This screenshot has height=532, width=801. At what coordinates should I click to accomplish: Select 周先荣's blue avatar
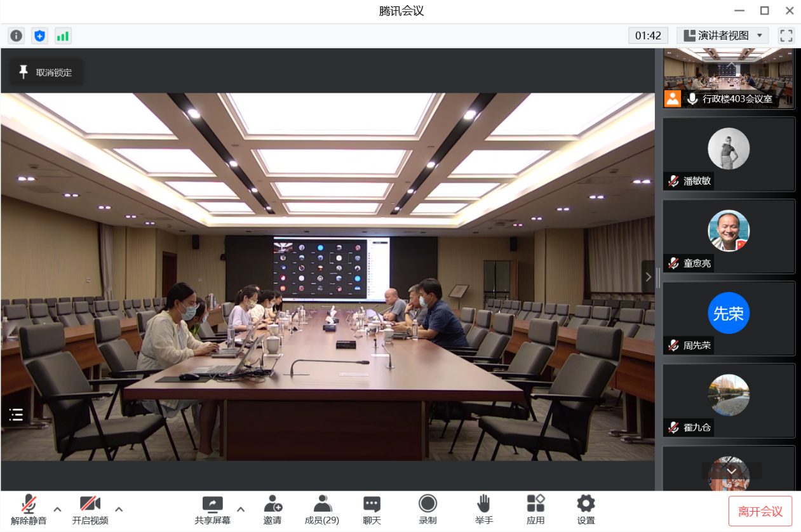pyautogui.click(x=729, y=313)
